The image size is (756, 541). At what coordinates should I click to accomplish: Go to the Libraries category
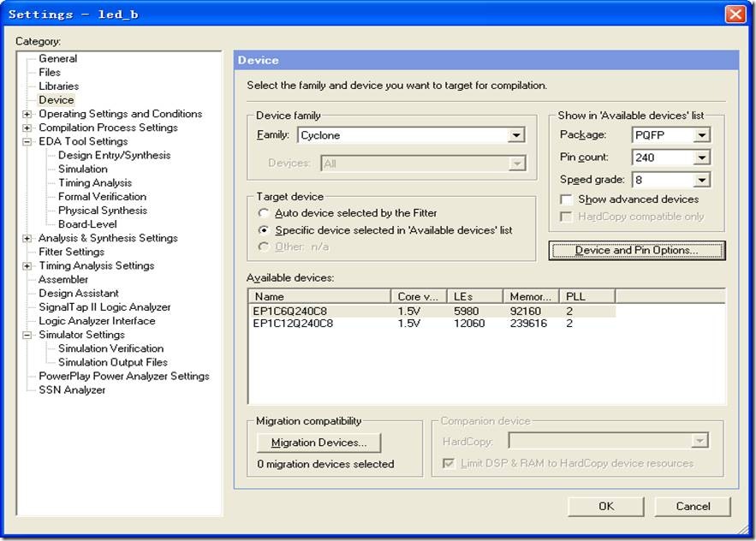[58, 86]
